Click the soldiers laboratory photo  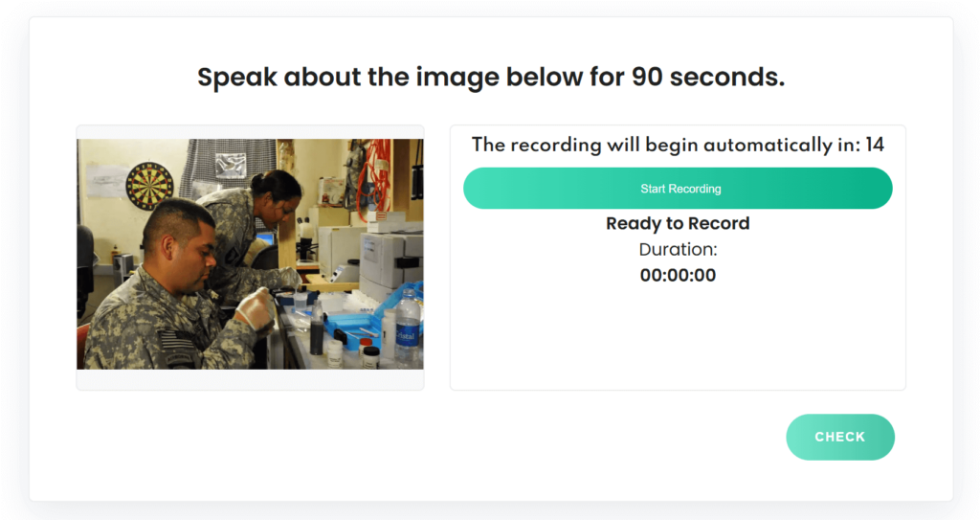(x=250, y=254)
